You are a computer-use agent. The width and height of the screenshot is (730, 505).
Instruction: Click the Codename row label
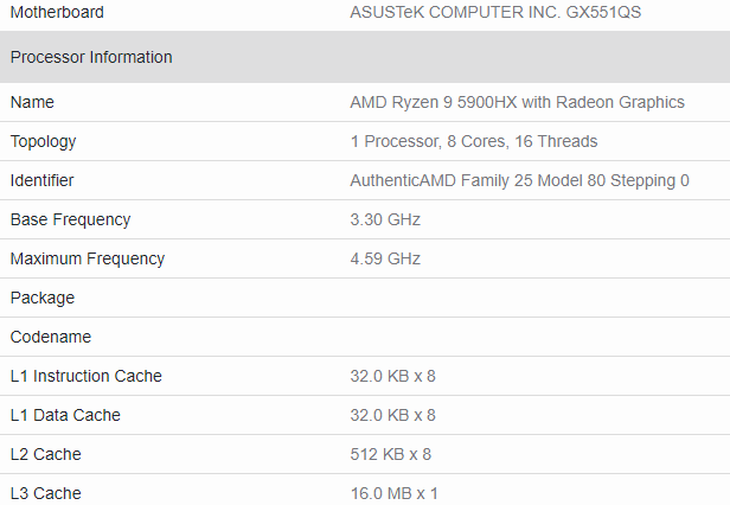point(51,337)
